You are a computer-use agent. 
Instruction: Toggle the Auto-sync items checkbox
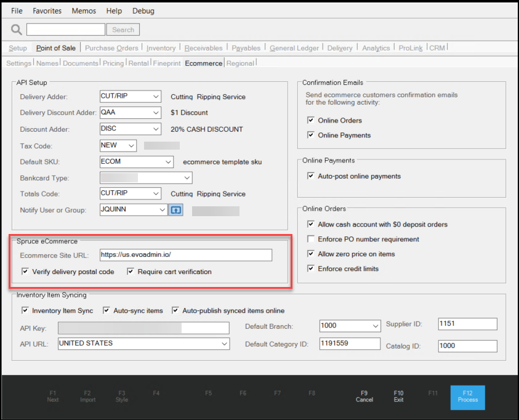click(107, 310)
